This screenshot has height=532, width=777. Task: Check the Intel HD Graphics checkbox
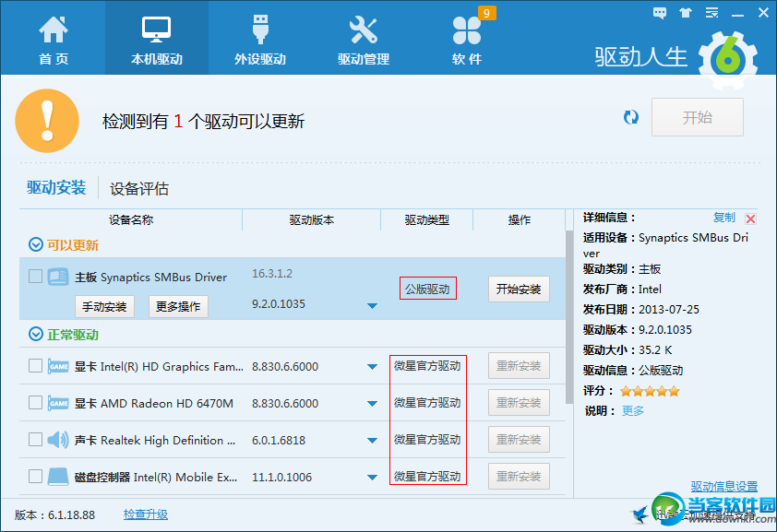click(35, 366)
